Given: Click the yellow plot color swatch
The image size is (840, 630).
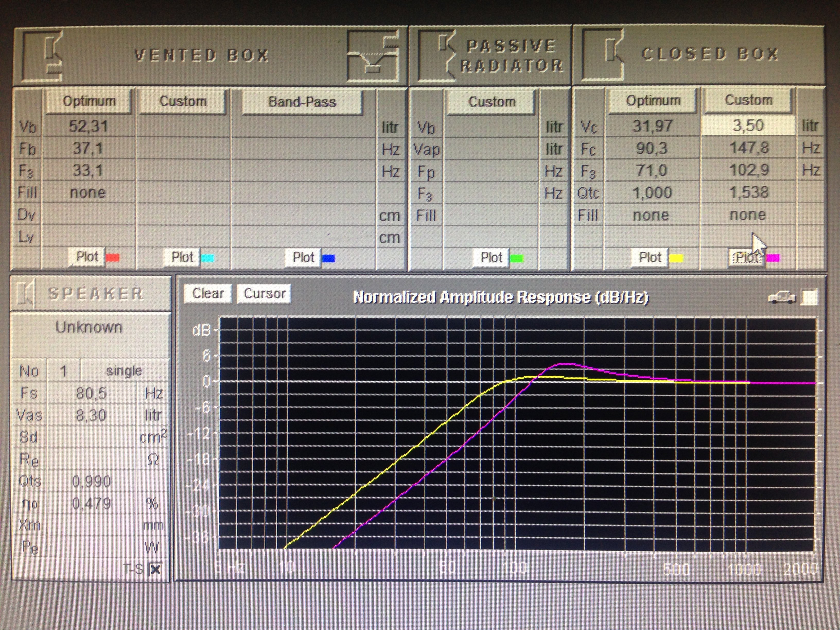Looking at the screenshot, I should click(x=676, y=259).
